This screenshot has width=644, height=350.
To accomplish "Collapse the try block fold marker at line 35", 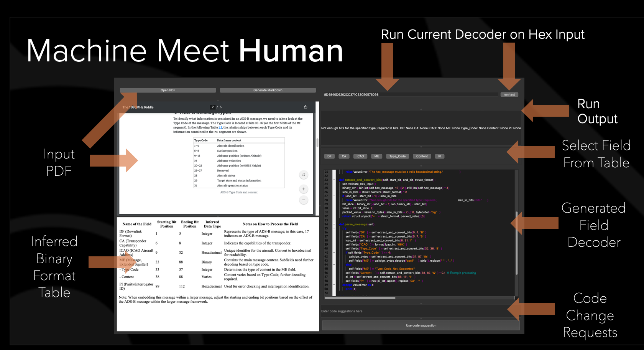I will pos(334,228).
